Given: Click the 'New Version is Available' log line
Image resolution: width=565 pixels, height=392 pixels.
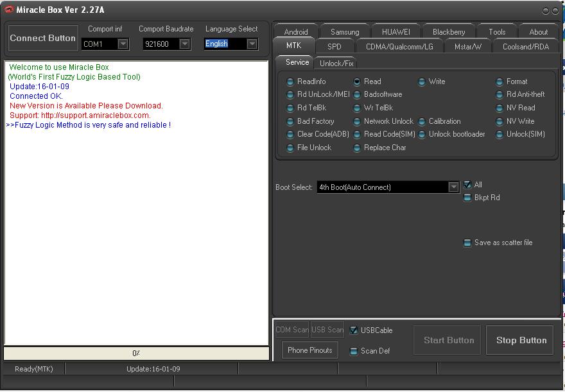Looking at the screenshot, I should [x=86, y=106].
